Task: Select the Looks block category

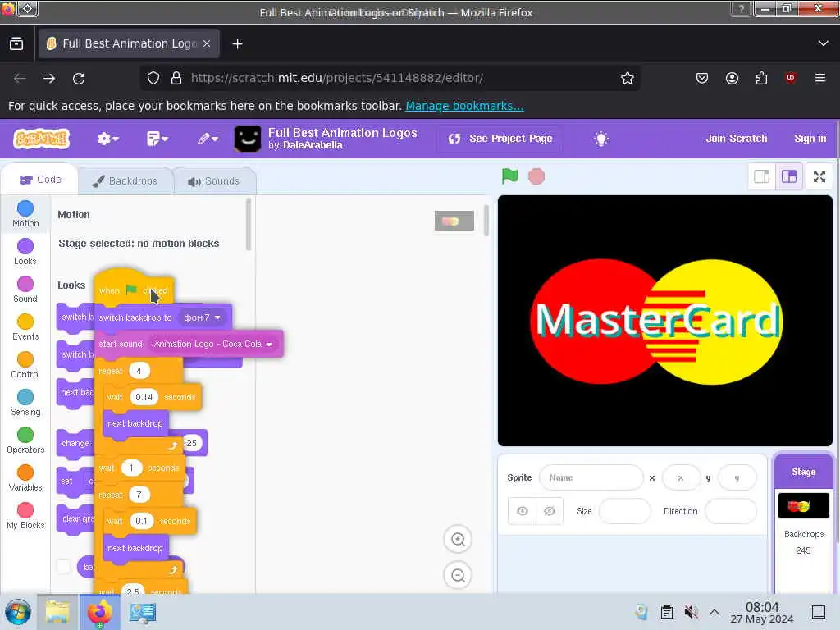Action: 25,252
